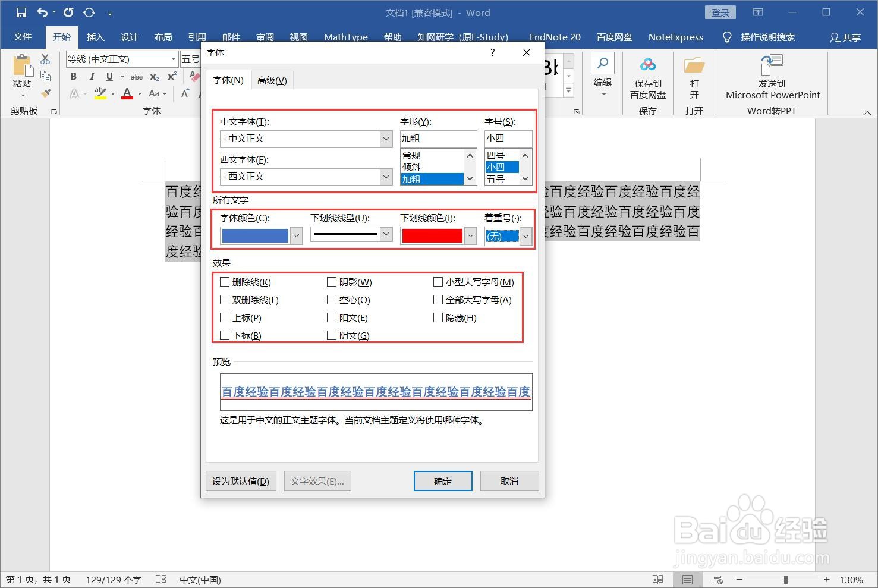Switch to the 高级 tab in Font dialog

(272, 80)
